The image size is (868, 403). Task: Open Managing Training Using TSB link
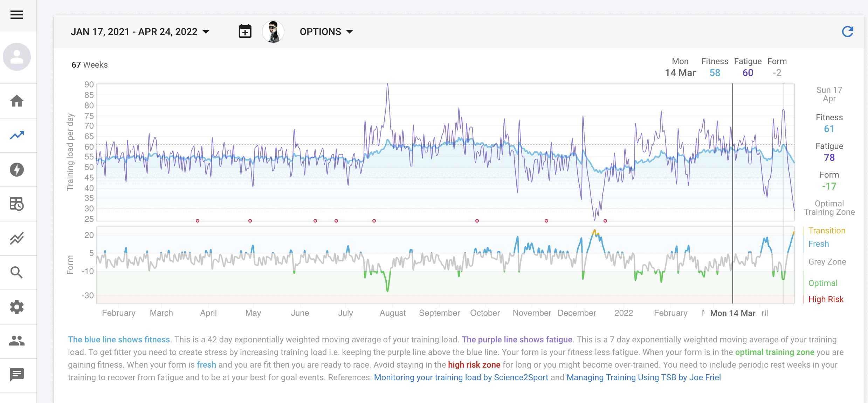click(643, 377)
